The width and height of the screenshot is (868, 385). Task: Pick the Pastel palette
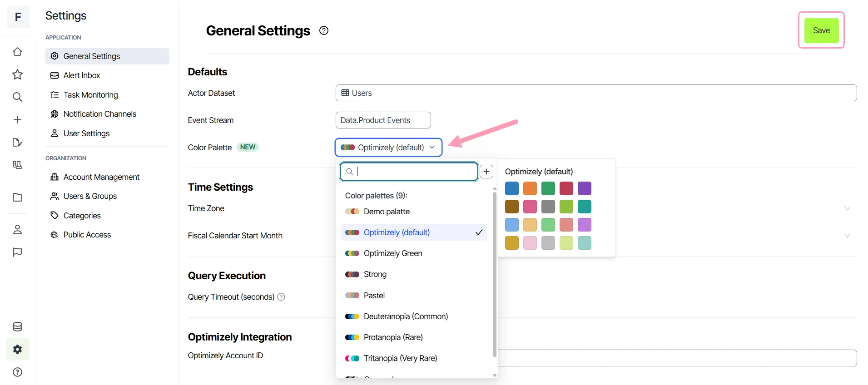point(414,296)
